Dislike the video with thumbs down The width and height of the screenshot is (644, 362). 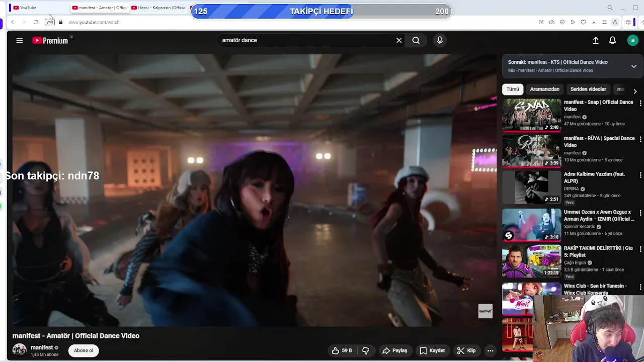[366, 350]
